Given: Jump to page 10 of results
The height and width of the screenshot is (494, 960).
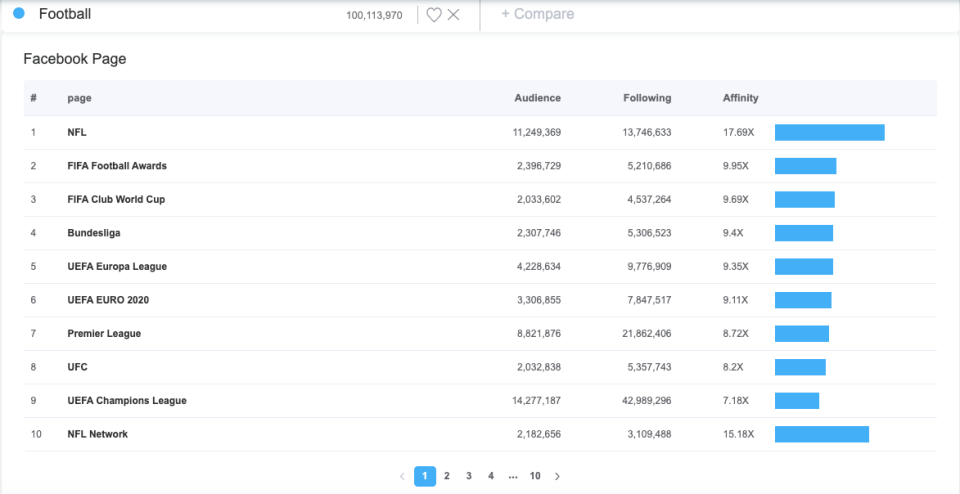Looking at the screenshot, I should pyautogui.click(x=535, y=476).
